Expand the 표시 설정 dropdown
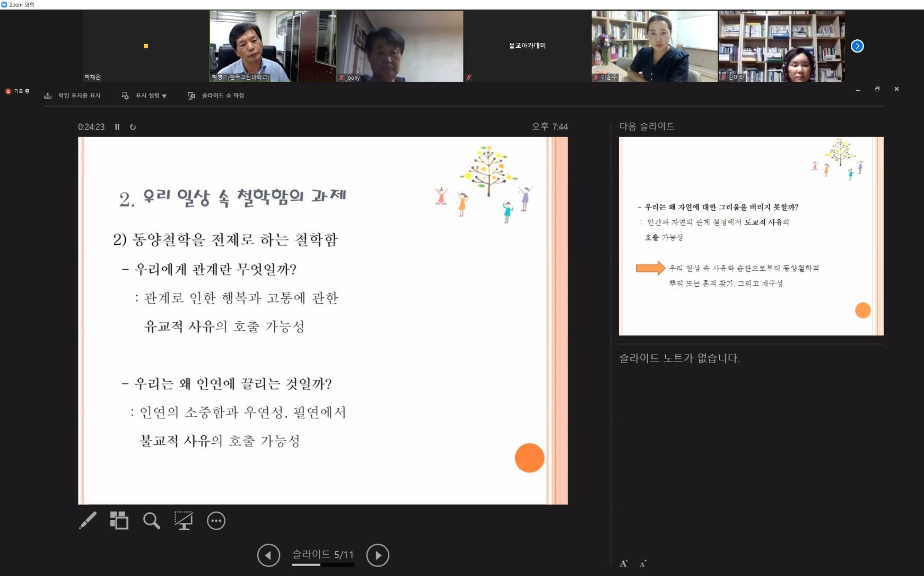The height and width of the screenshot is (576, 924). point(144,96)
